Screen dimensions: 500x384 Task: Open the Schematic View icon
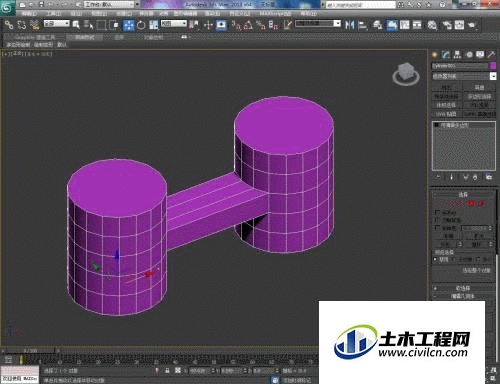coord(417,25)
